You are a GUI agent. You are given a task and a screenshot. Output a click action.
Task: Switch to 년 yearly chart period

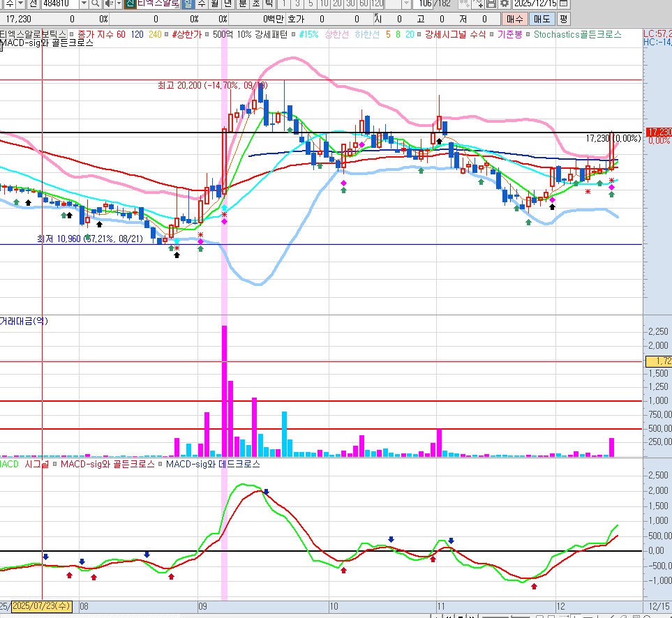(x=228, y=4)
